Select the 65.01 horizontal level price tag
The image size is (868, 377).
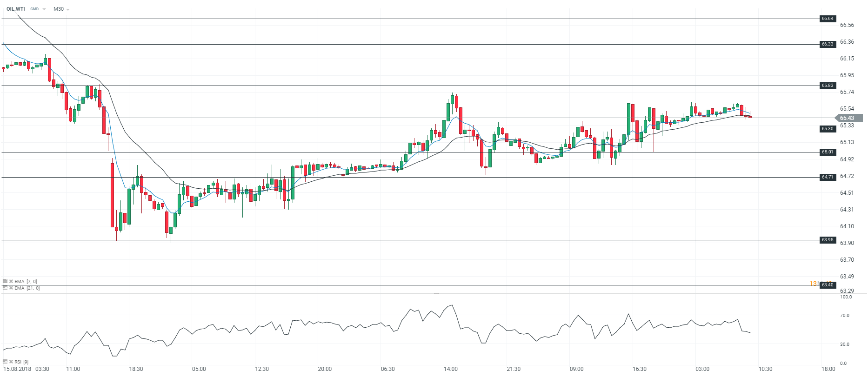point(828,152)
